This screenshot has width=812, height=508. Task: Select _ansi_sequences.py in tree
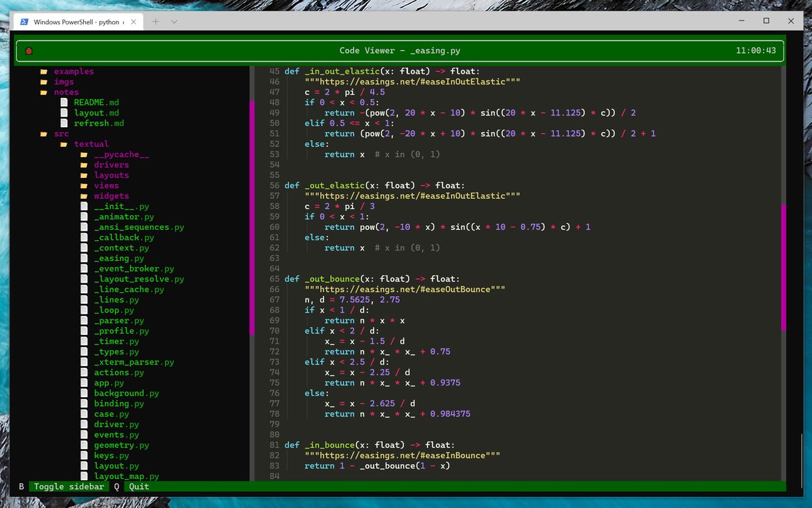(139, 227)
